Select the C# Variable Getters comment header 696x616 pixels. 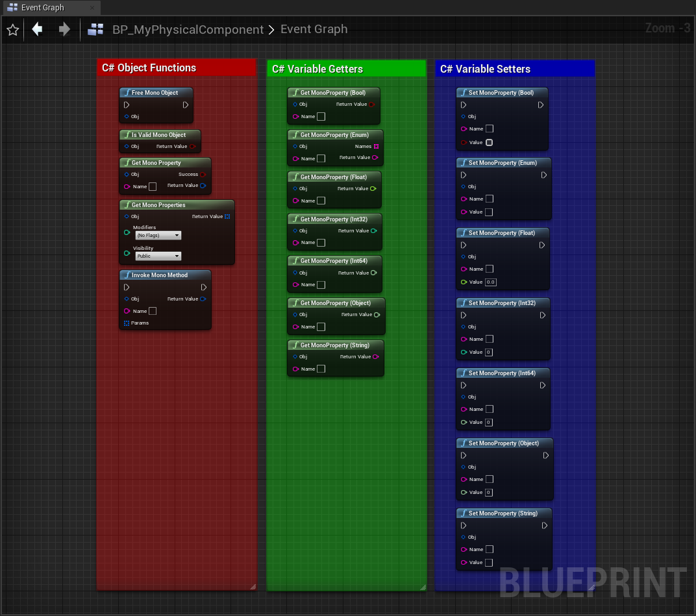(347, 69)
